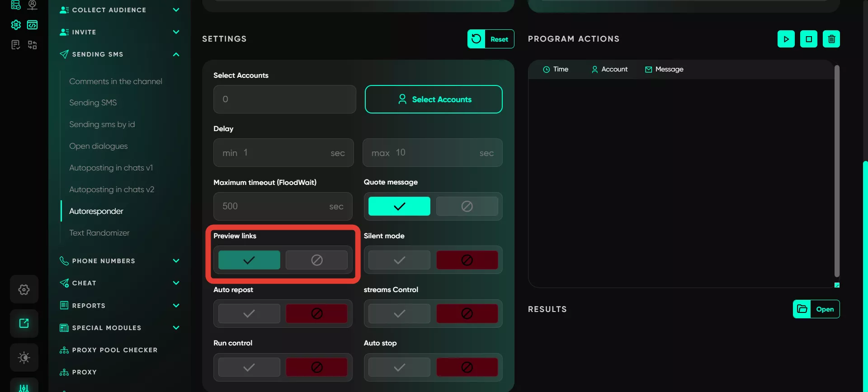Click the Proxy network icon
This screenshot has width=868, height=392.
[64, 372]
